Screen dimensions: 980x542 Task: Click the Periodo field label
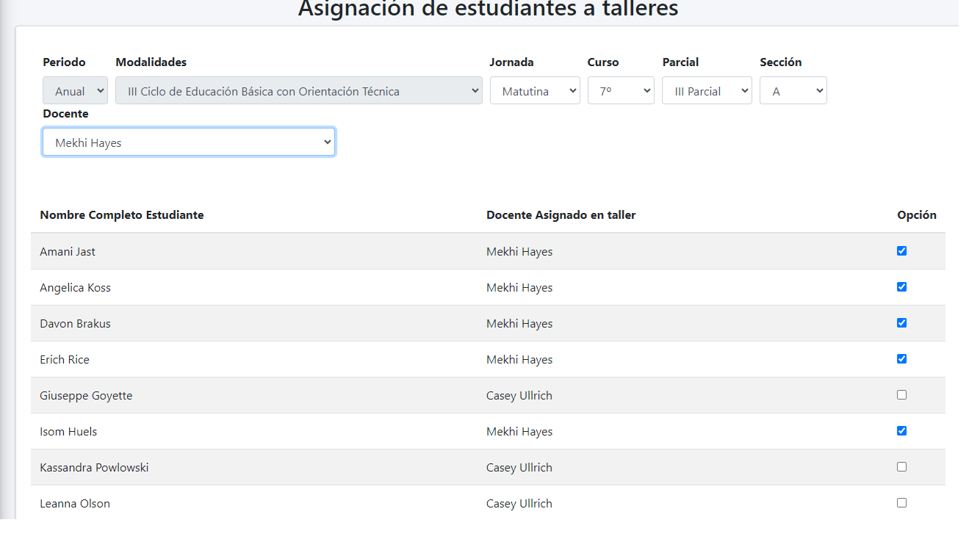coord(64,62)
